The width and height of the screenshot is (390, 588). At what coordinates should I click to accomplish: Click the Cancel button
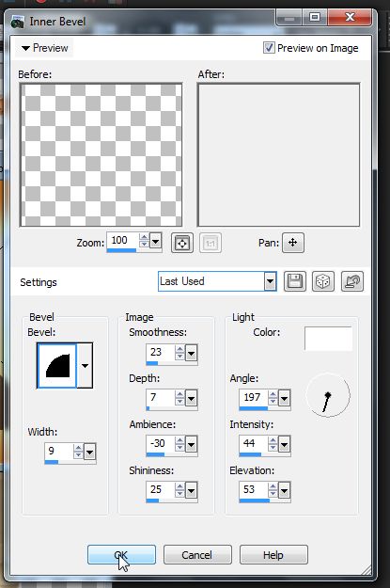pyautogui.click(x=197, y=555)
